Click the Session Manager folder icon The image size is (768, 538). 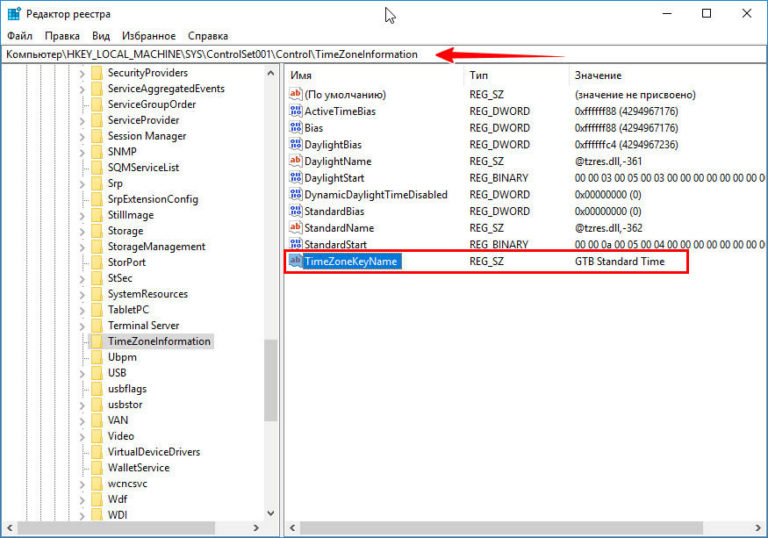tap(96, 136)
